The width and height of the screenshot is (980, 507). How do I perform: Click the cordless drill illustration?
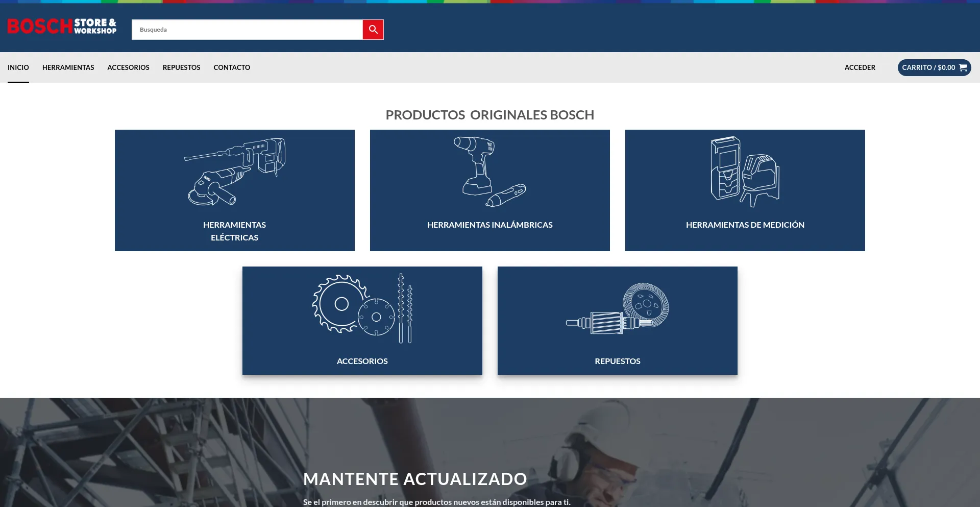[490, 172]
